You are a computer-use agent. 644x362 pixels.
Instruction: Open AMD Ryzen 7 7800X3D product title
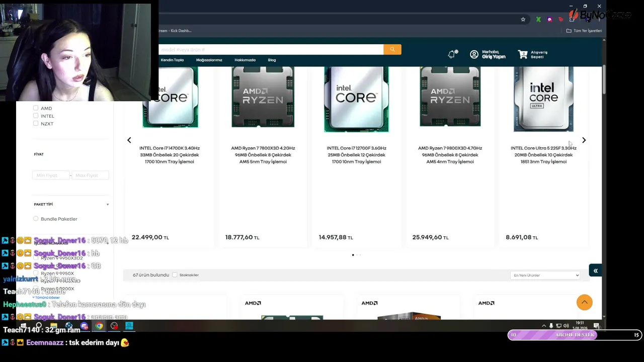tap(263, 155)
